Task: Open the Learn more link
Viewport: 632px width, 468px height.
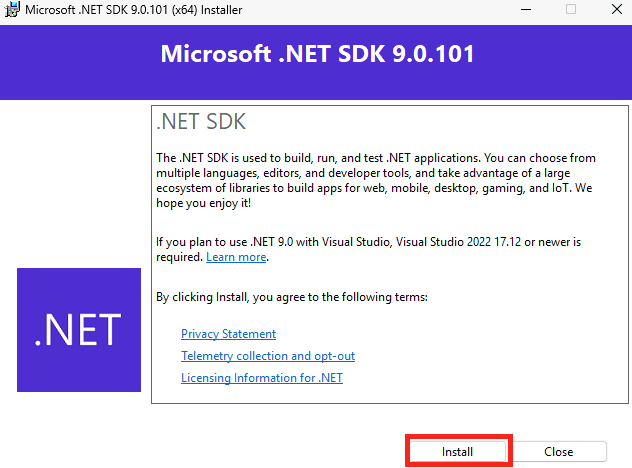Action: pyautogui.click(x=236, y=257)
